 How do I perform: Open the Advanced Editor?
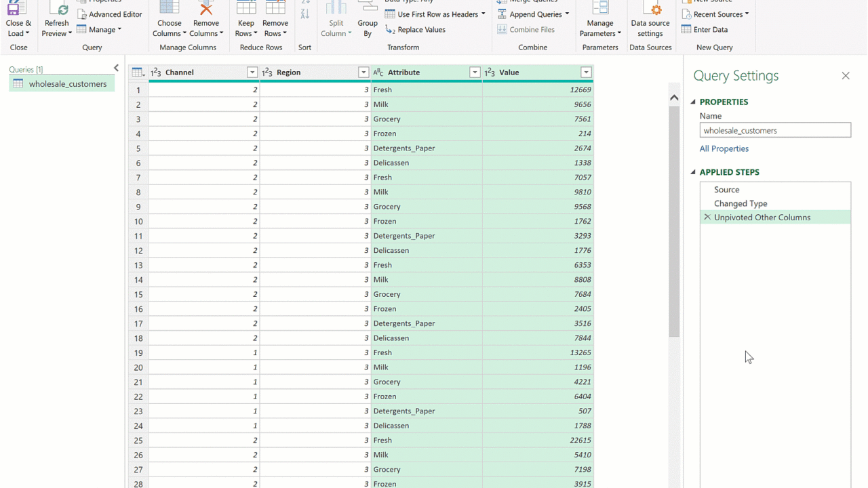click(x=110, y=14)
